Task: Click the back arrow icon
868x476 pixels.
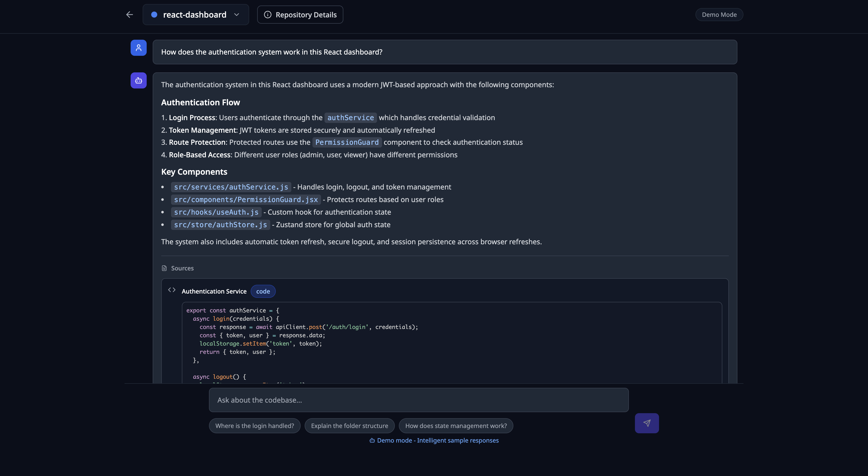Action: [129, 15]
